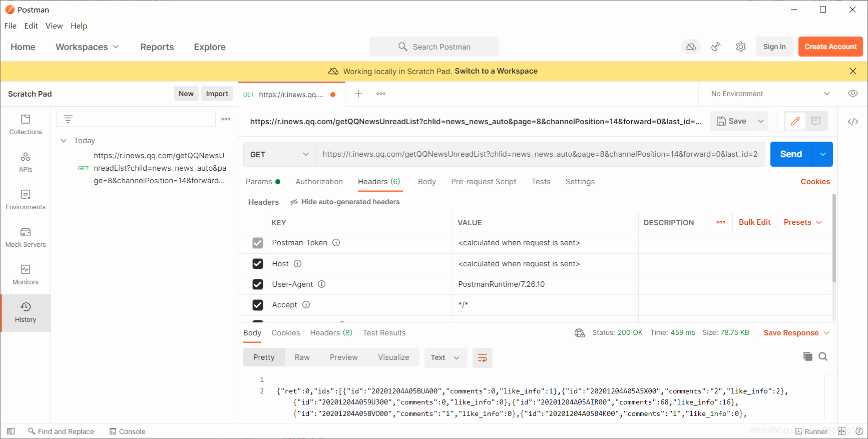Screen dimensions: 868x439
Task: Switch to the Authorization tab
Action: point(319,182)
